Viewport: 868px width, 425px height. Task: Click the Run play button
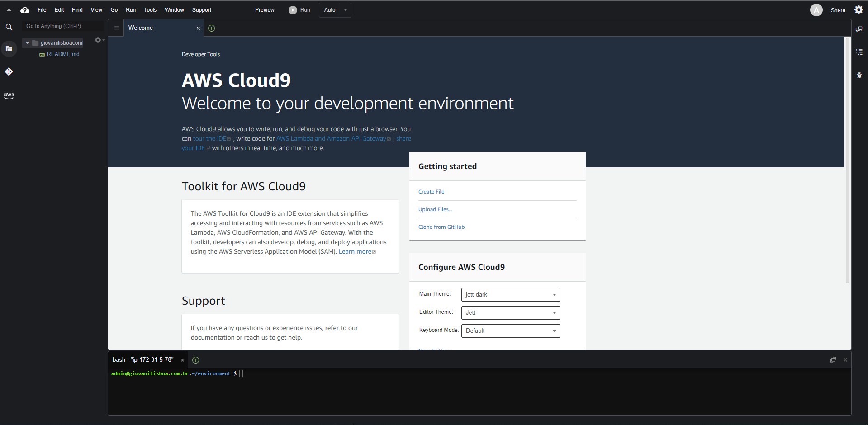(299, 10)
